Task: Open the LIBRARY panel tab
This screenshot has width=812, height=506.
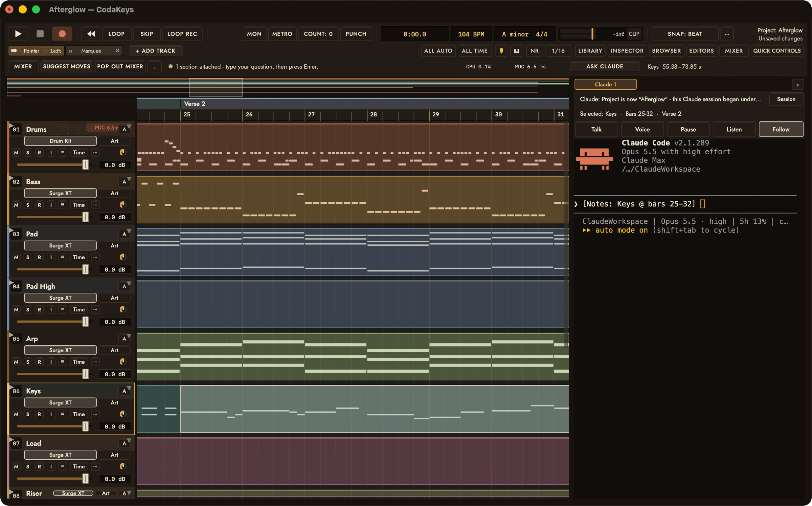Action: pos(590,51)
